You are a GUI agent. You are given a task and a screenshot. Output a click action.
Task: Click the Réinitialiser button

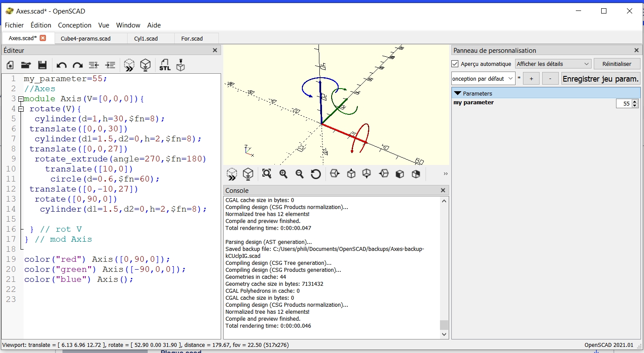pyautogui.click(x=617, y=64)
